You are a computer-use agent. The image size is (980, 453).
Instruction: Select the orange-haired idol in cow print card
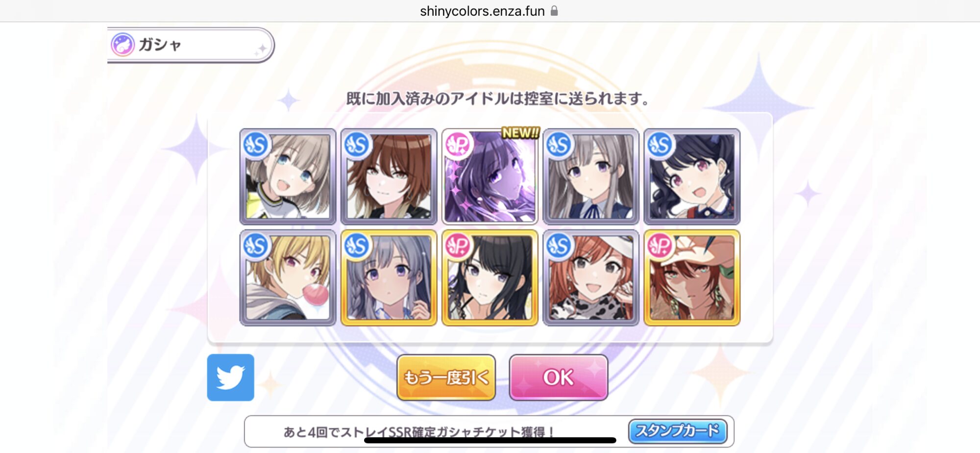pyautogui.click(x=591, y=277)
